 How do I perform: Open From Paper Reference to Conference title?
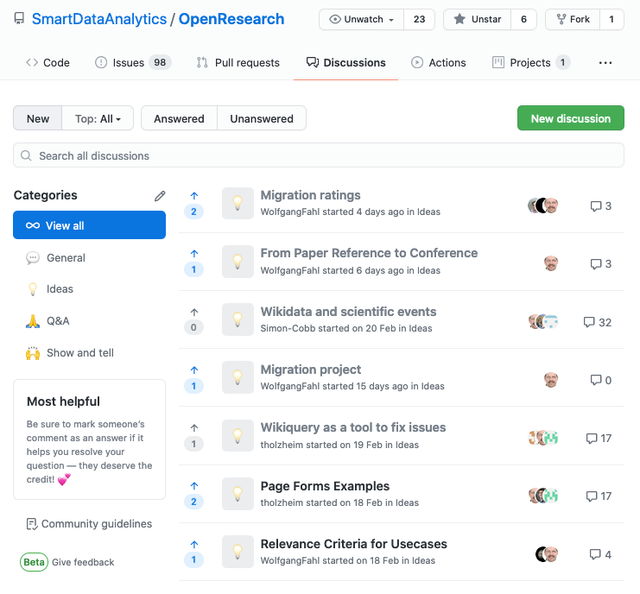(369, 253)
